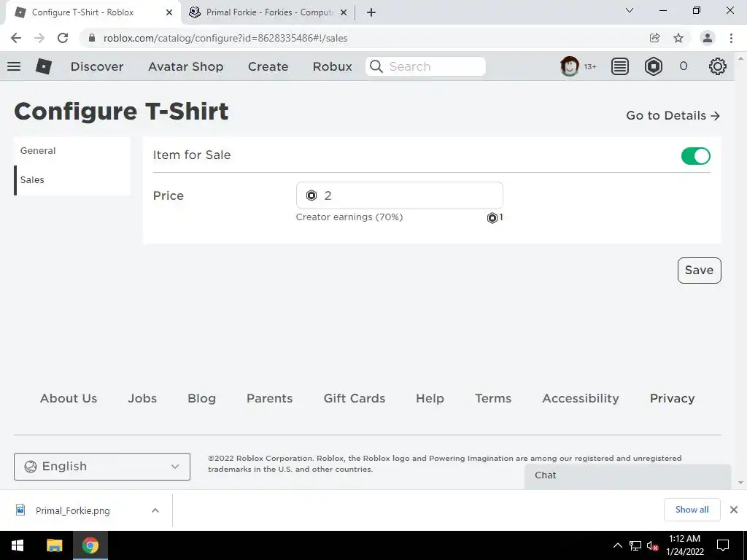
Task: Open the Roblox hamburger navigation menu
Action: click(14, 66)
